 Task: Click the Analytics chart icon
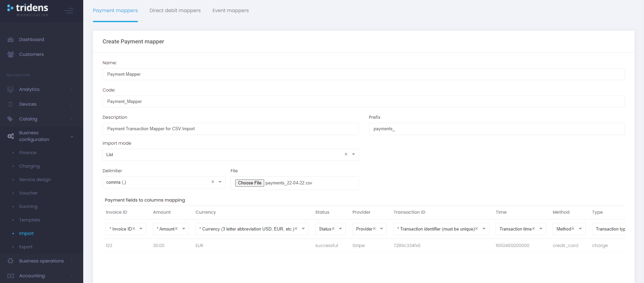click(10, 90)
